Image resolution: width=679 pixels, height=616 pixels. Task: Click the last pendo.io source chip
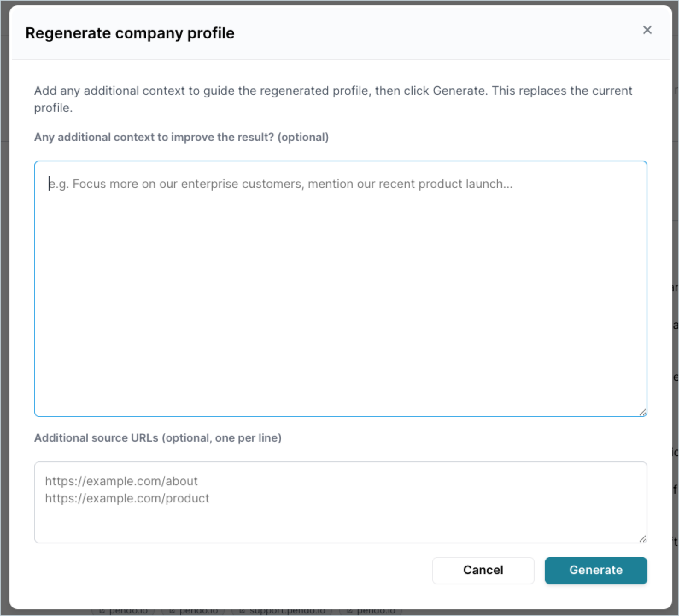pyautogui.click(x=371, y=612)
